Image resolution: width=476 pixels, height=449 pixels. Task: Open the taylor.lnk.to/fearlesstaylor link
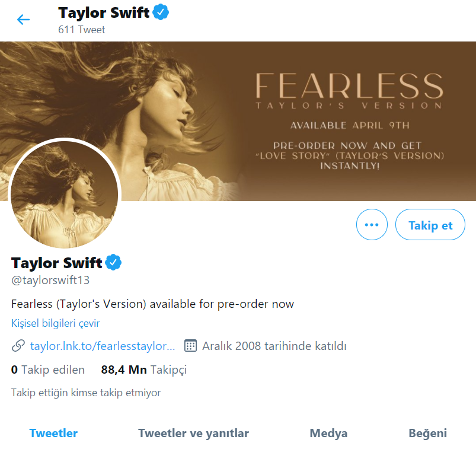[x=102, y=345]
